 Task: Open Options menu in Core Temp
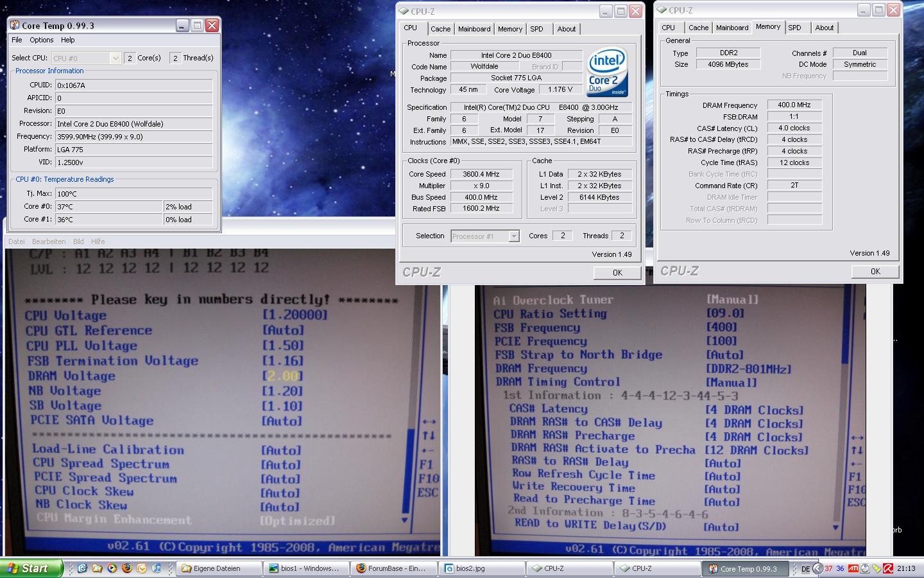pos(42,40)
